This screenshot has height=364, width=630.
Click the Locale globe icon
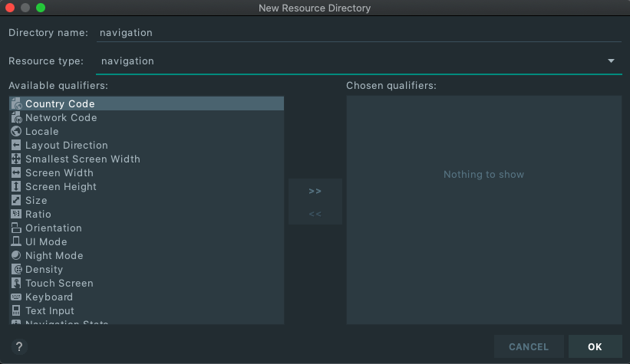[16, 131]
